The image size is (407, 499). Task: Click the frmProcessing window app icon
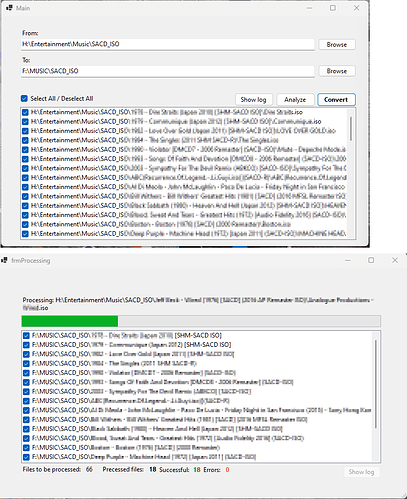tap(4, 260)
